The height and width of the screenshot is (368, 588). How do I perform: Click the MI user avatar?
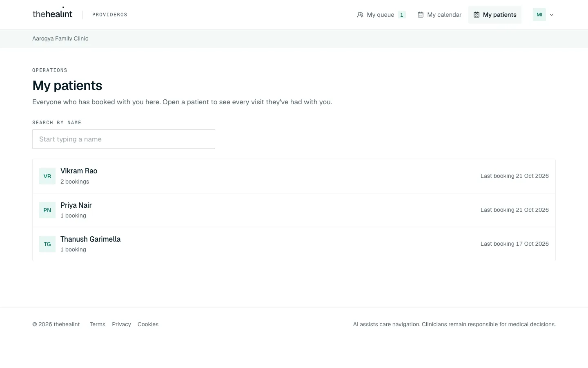pos(539,15)
